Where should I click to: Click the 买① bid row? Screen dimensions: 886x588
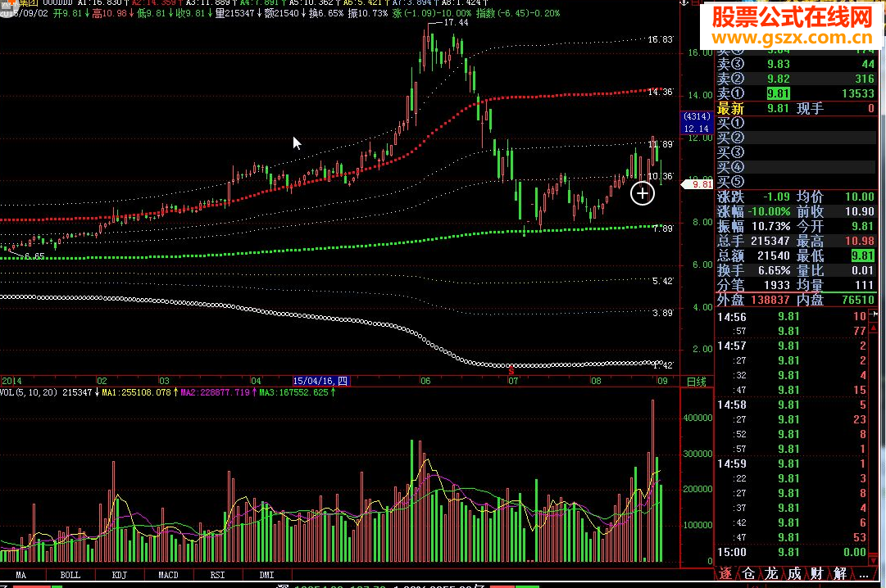point(796,123)
